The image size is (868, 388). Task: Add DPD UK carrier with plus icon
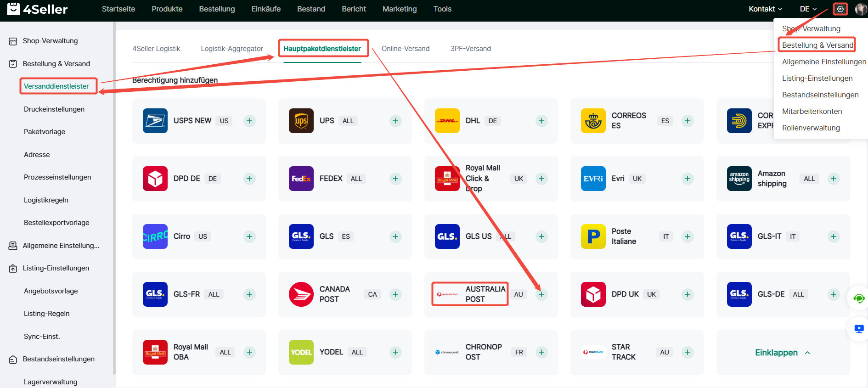(x=688, y=294)
